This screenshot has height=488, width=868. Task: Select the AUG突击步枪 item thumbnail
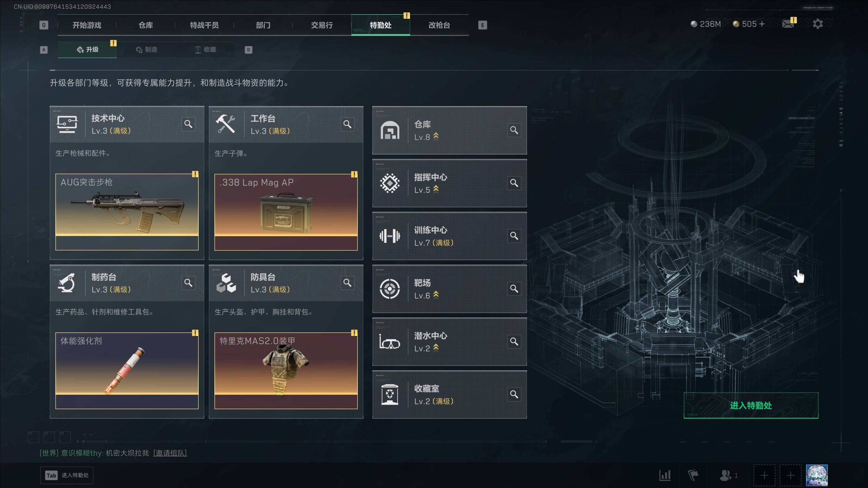127,212
